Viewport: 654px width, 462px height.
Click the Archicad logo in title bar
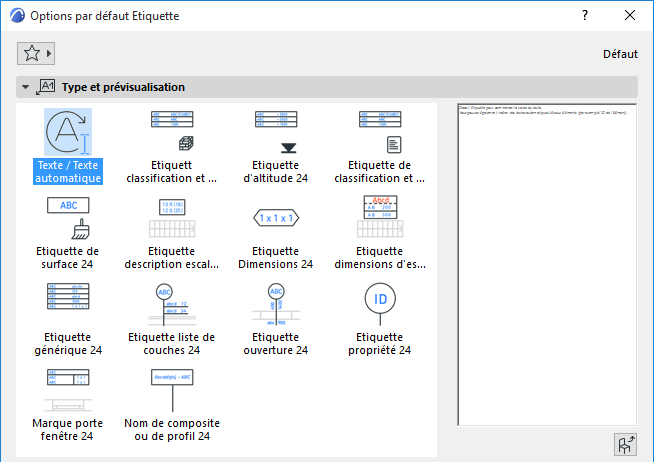coord(18,15)
